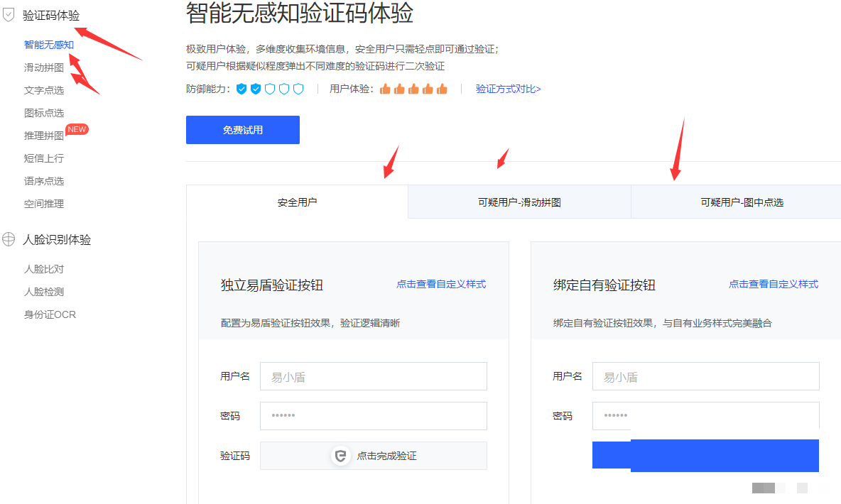This screenshot has width=841, height=504.
Task: Click the last outlined shield defense icon
Action: [x=298, y=89]
